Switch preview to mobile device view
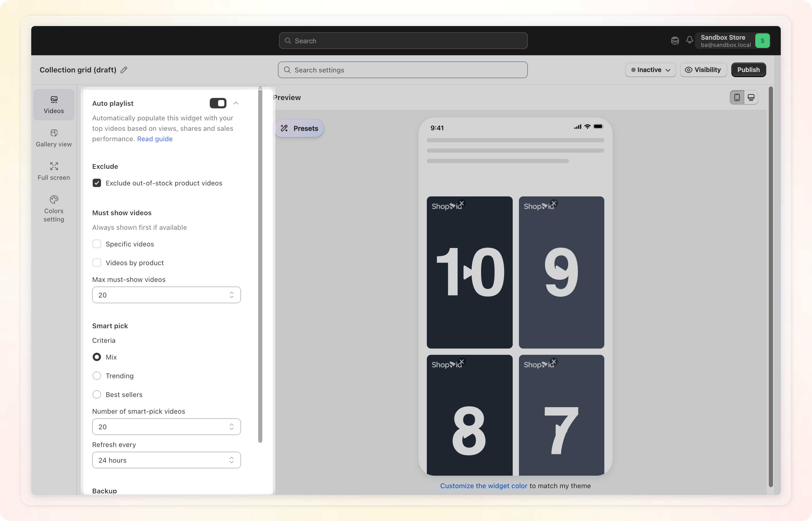The width and height of the screenshot is (812, 521). (x=737, y=97)
